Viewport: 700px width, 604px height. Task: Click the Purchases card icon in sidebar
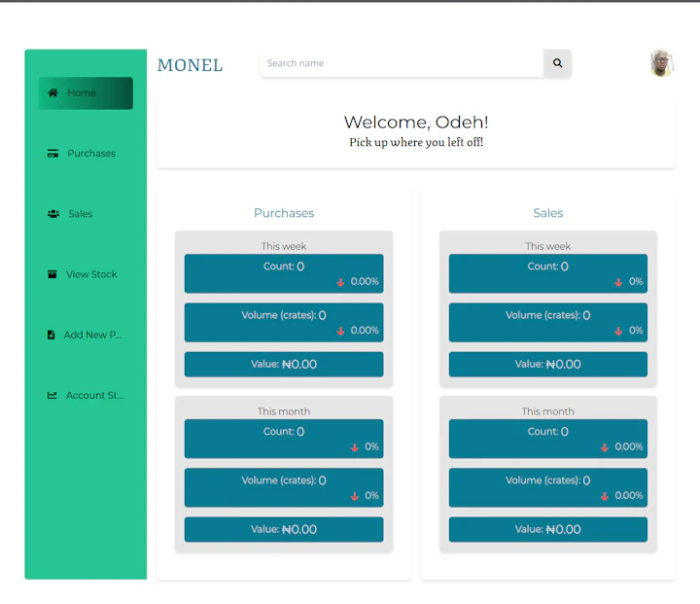pos(52,154)
